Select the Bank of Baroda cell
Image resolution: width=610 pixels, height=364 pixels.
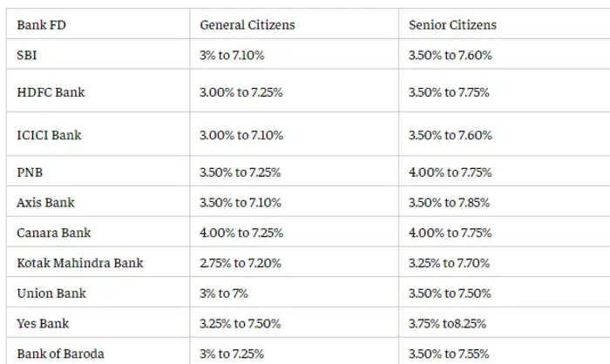tap(59, 354)
